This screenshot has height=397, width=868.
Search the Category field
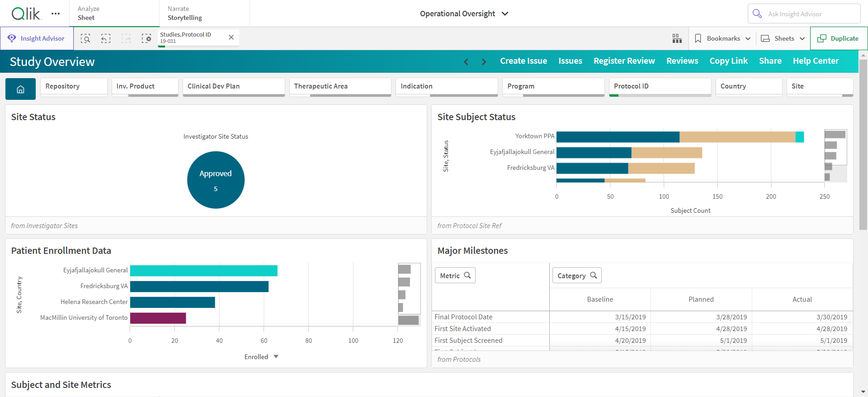click(x=577, y=276)
